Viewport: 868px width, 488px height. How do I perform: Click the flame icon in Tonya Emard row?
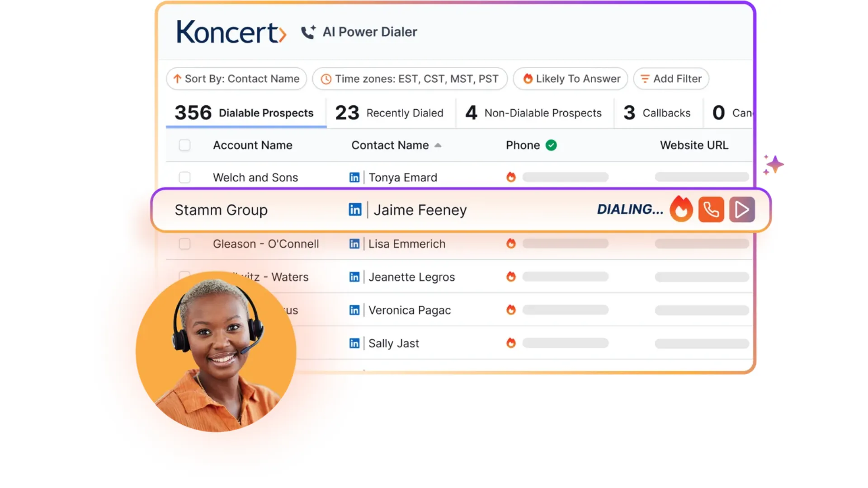coord(511,177)
